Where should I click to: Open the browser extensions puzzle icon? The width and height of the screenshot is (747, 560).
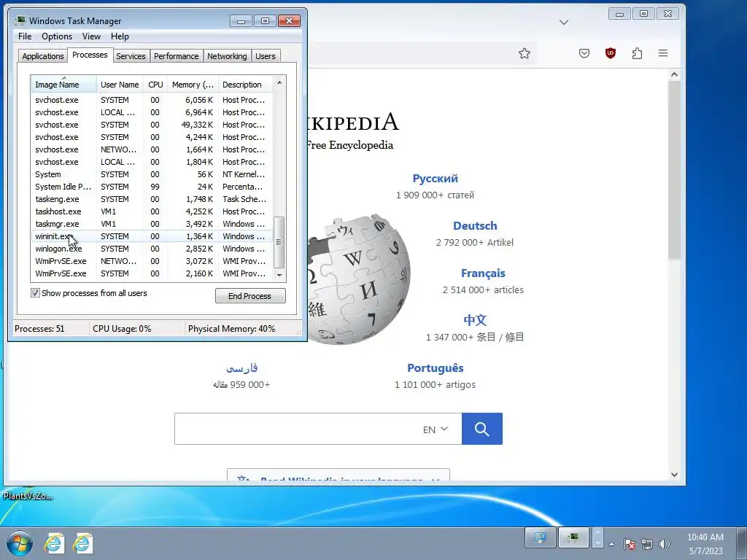[637, 53]
